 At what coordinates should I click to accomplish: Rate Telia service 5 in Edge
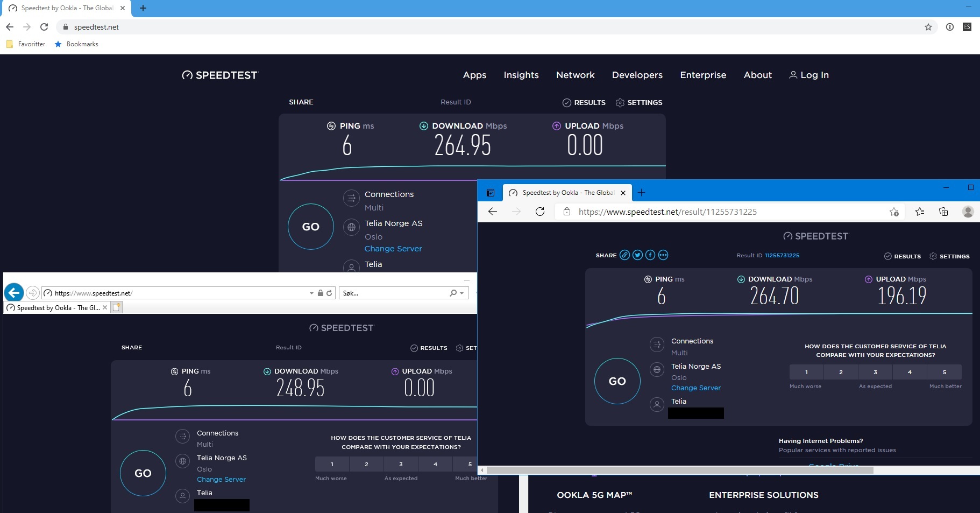coord(944,372)
